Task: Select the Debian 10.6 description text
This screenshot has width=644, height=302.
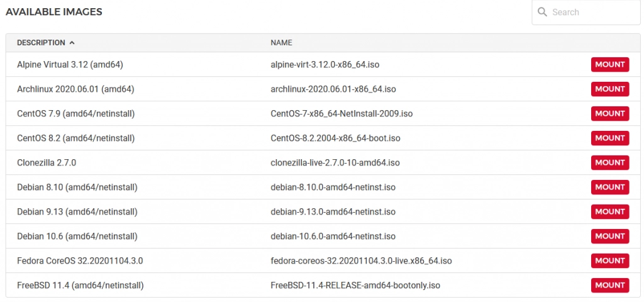Action: (x=77, y=236)
